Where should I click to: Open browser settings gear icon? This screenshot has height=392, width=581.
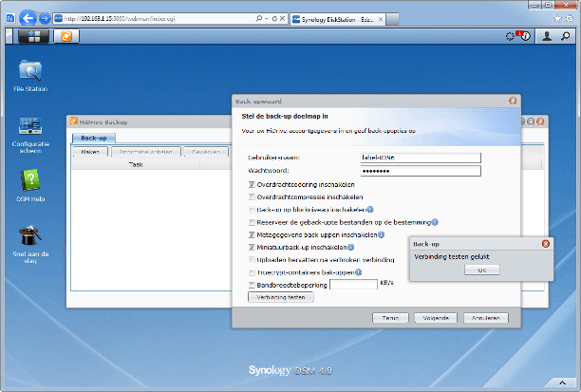click(569, 18)
